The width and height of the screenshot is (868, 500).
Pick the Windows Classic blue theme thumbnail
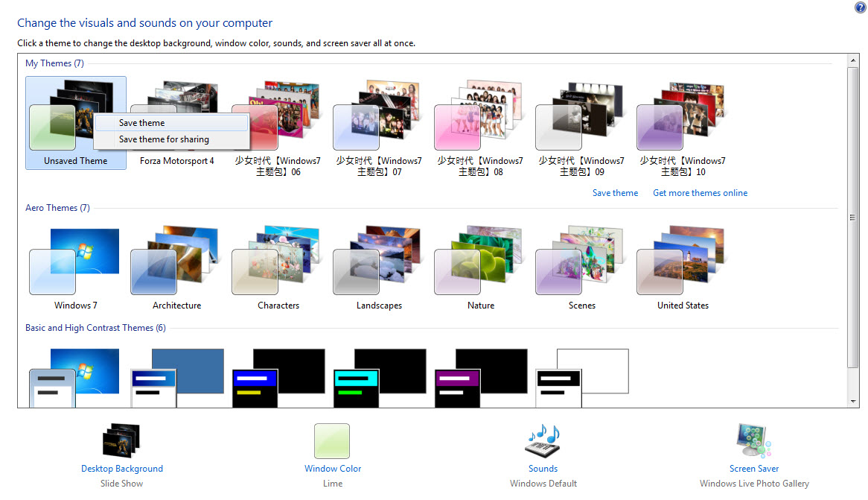coord(177,378)
